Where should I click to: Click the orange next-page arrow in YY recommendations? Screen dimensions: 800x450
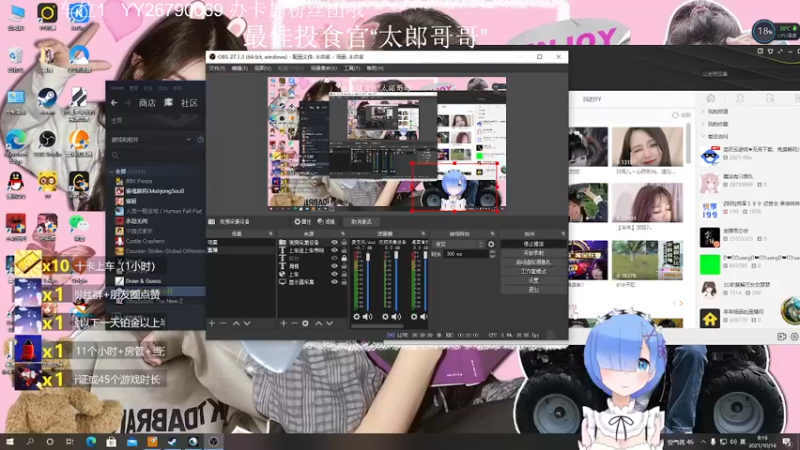click(681, 303)
